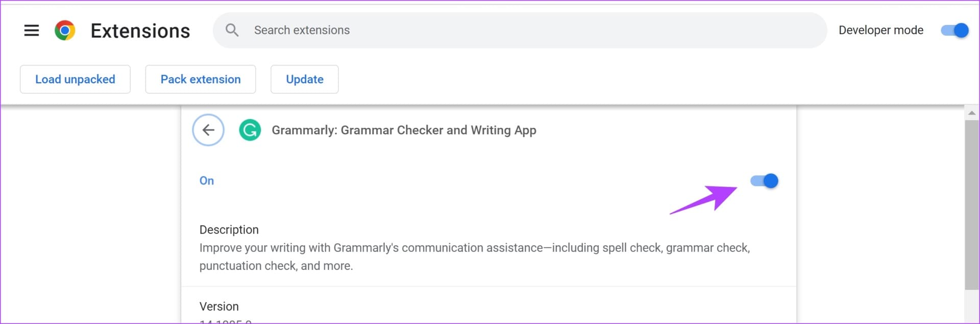The height and width of the screenshot is (324, 980).
Task: Click the Grammarly extension icon
Action: 250,130
